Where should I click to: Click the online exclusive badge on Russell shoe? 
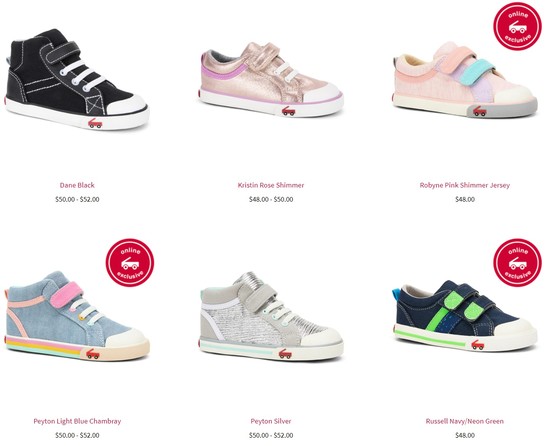tap(517, 263)
